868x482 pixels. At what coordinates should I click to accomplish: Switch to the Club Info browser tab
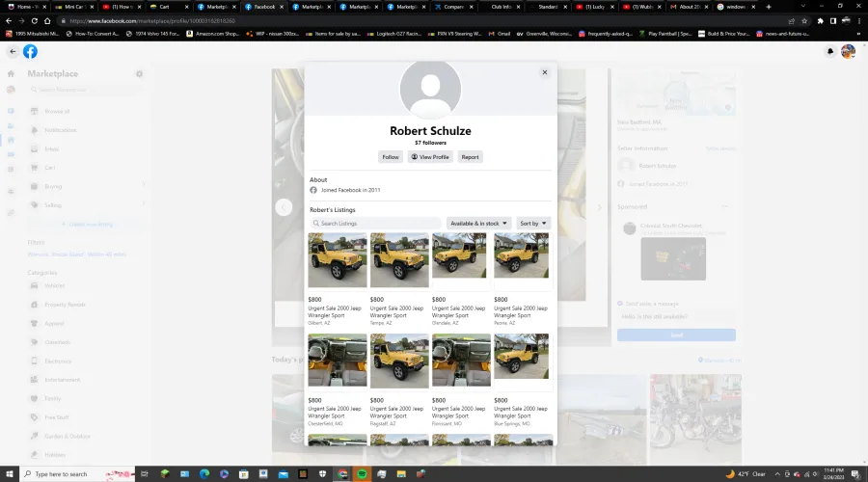click(501, 7)
